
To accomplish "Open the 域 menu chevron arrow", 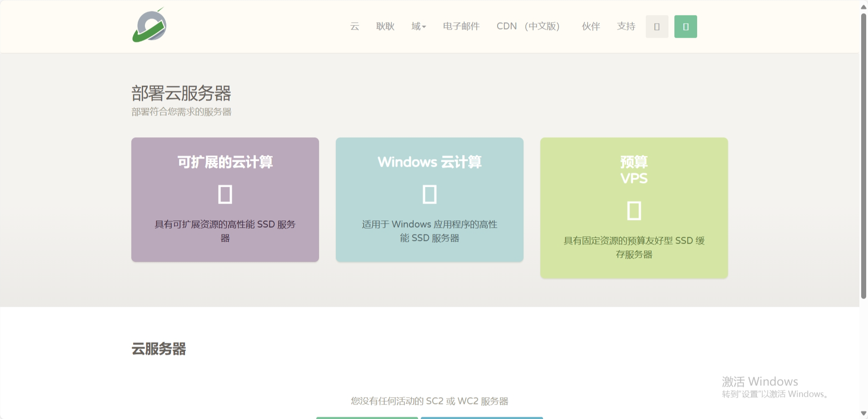I will (424, 26).
